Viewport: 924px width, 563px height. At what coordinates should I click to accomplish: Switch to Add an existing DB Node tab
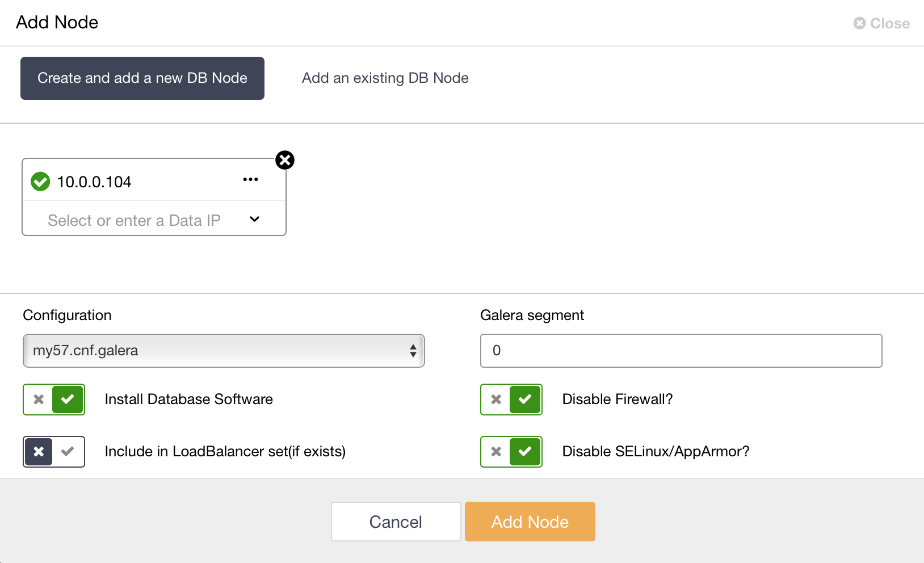coord(385,78)
